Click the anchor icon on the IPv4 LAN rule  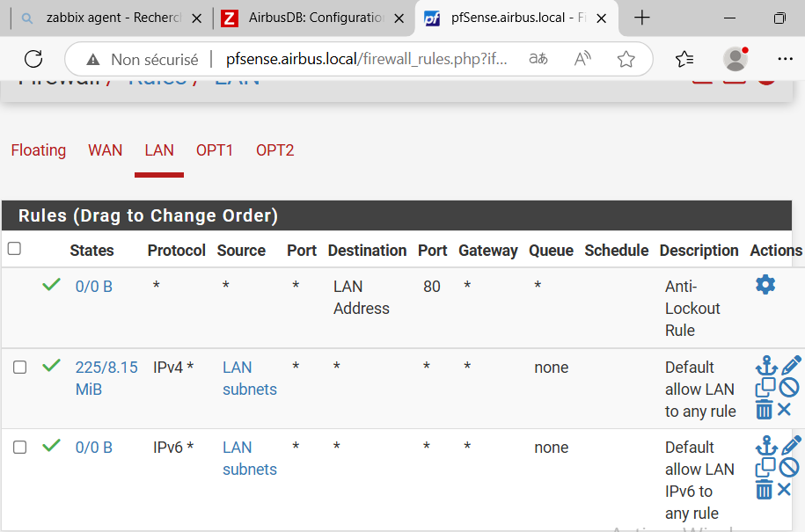[x=765, y=365]
